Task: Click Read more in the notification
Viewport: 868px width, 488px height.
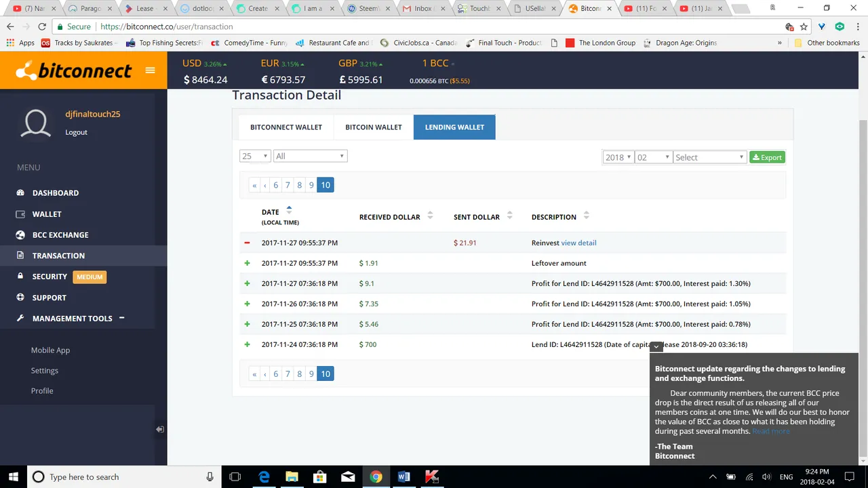Action: pos(771,431)
